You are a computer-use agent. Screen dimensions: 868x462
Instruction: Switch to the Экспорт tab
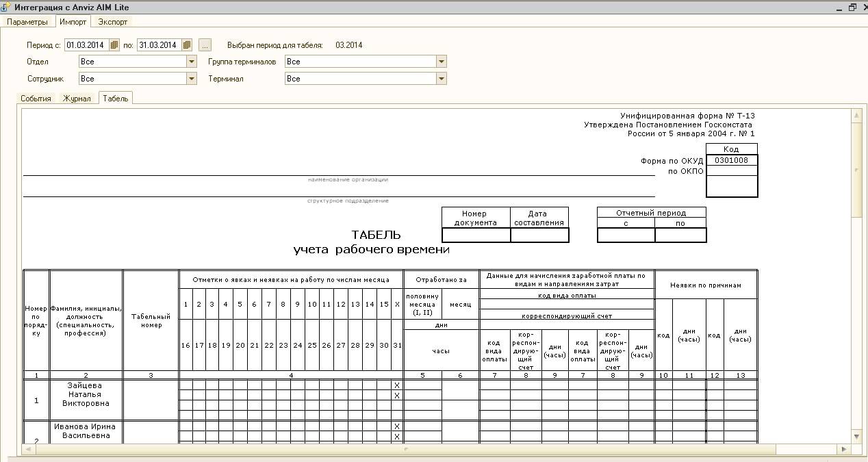click(x=113, y=21)
